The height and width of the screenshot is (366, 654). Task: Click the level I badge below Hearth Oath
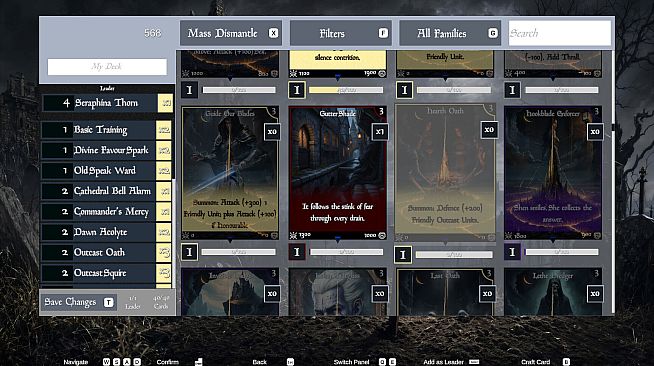pos(403,255)
